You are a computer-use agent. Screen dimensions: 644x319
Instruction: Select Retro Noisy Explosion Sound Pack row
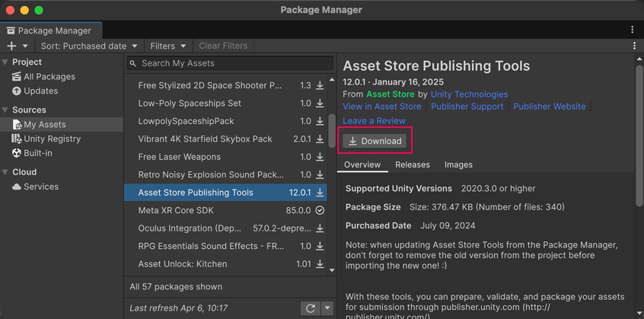(225, 174)
